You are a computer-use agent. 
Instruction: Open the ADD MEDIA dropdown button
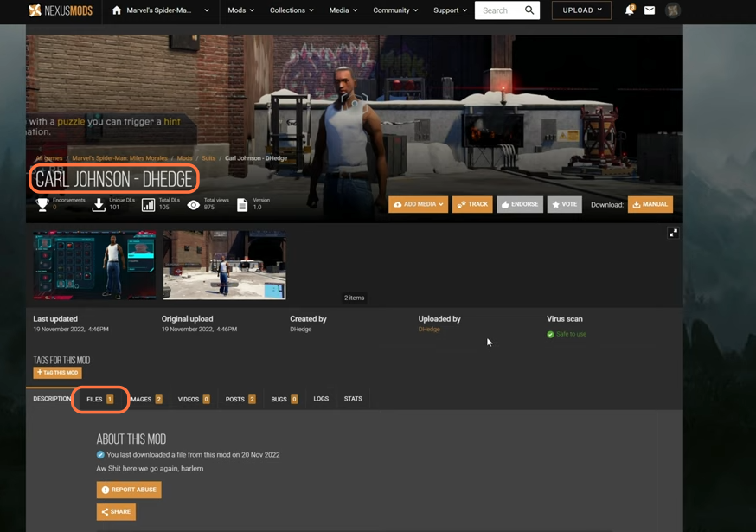(x=418, y=204)
